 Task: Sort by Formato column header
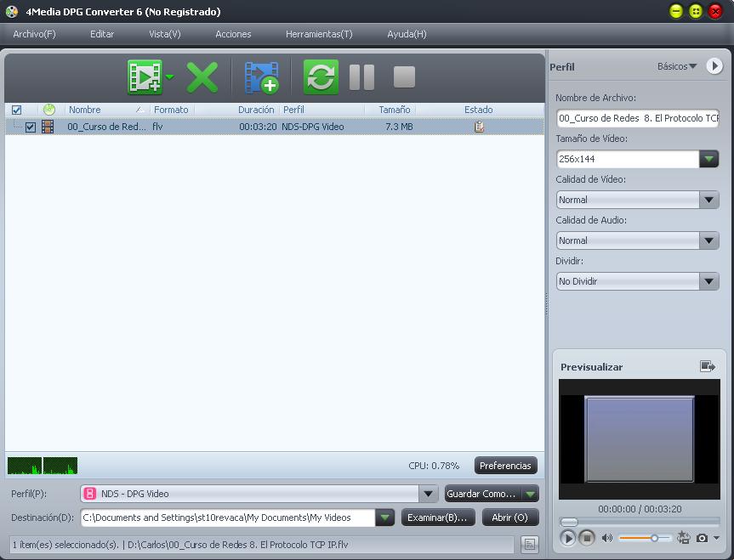coord(171,110)
